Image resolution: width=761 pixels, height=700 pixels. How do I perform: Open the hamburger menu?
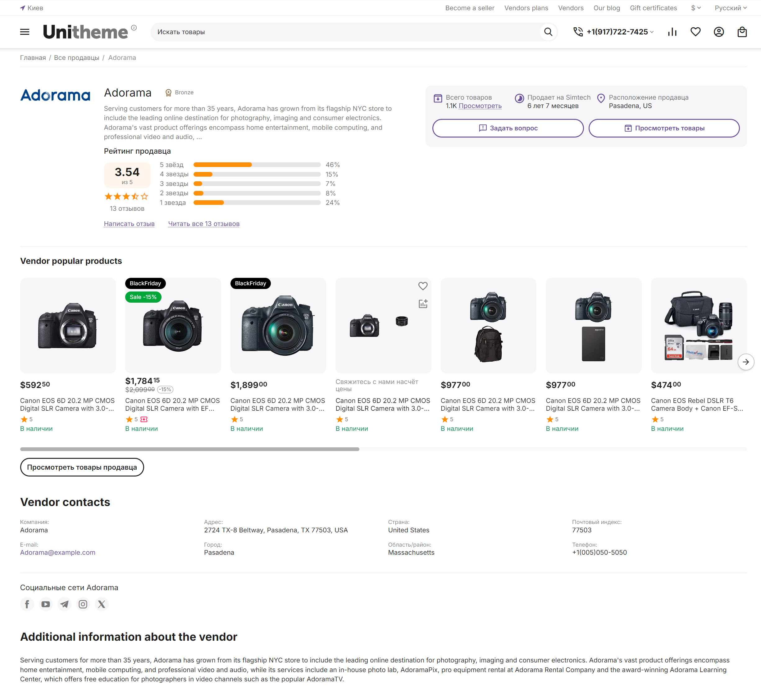coord(25,32)
